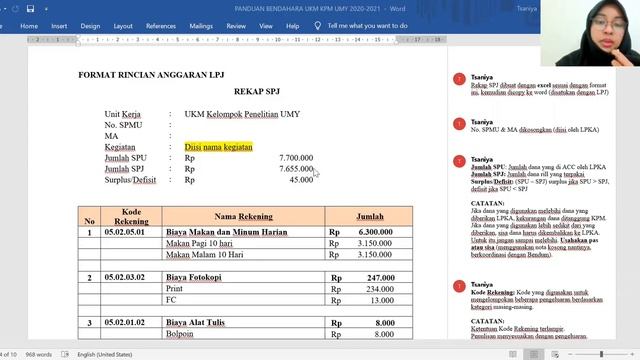Viewport: 640px width, 360px height.
Task: Click the Save icon in quick access toolbar
Action: [30, 9]
